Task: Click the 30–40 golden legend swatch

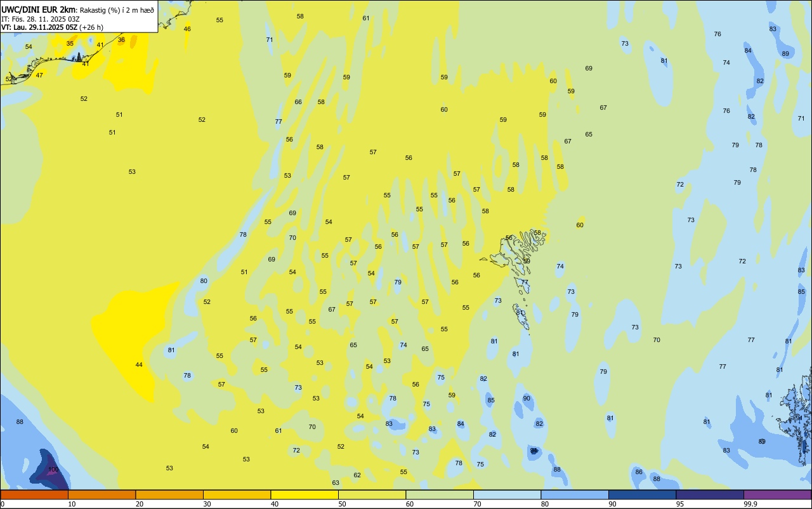Action: [237, 494]
